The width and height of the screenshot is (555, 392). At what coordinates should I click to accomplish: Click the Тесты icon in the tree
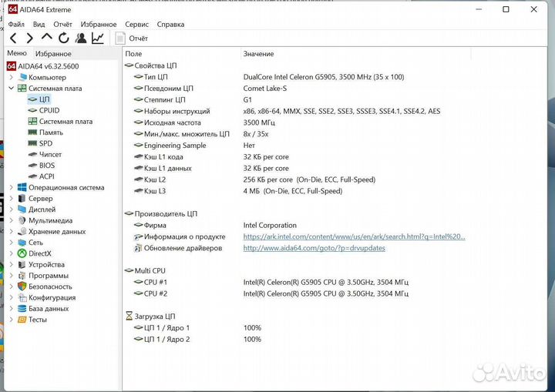pyautogui.click(x=22, y=320)
